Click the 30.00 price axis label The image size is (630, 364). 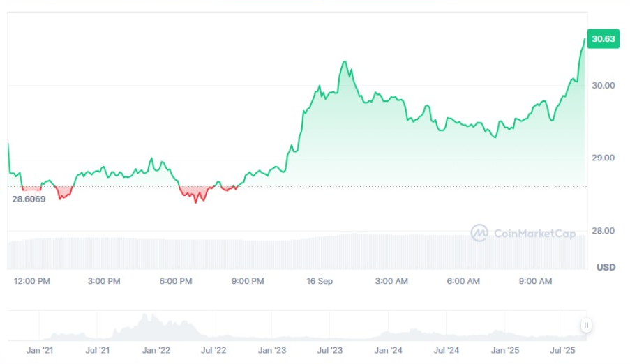tap(603, 86)
